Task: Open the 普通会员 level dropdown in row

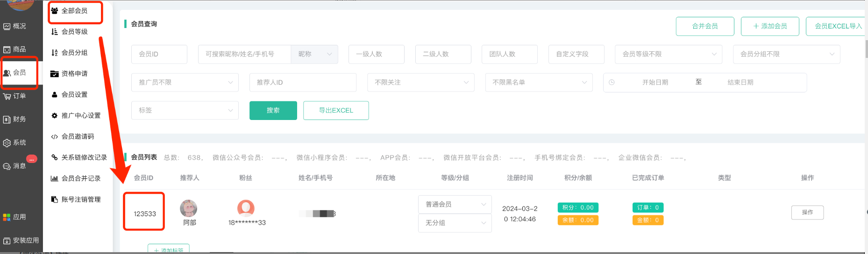Action: pyautogui.click(x=455, y=205)
